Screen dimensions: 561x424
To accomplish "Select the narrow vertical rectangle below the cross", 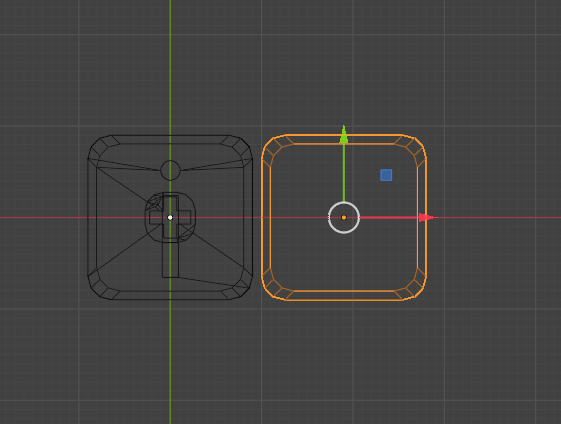I will tap(170, 258).
